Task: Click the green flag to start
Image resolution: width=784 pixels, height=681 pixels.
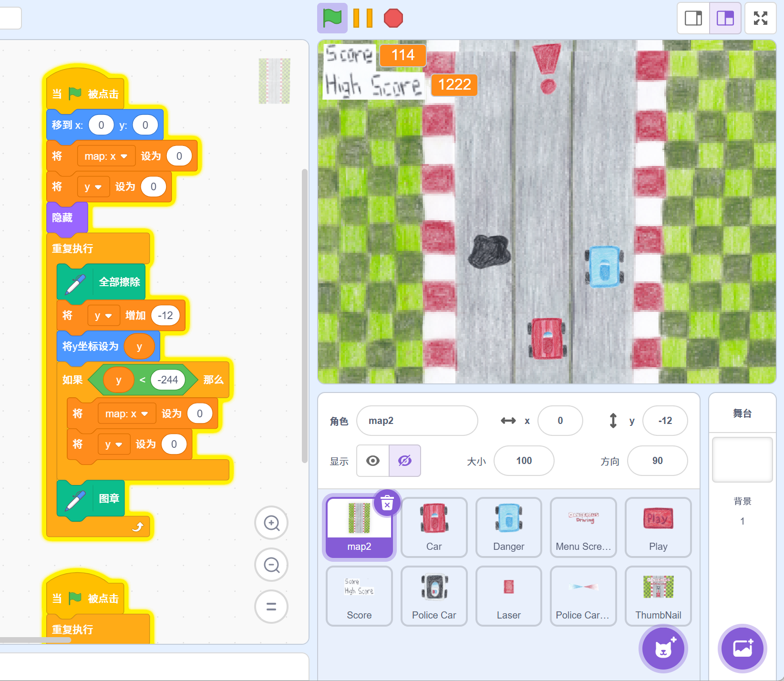Action: point(332,19)
